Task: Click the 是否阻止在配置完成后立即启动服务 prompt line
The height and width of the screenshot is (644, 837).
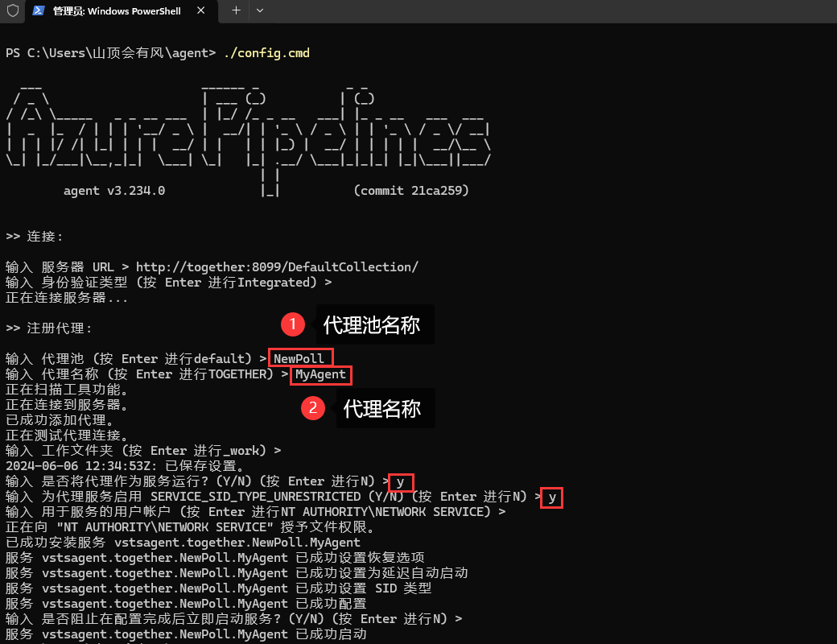Action: click(234, 619)
